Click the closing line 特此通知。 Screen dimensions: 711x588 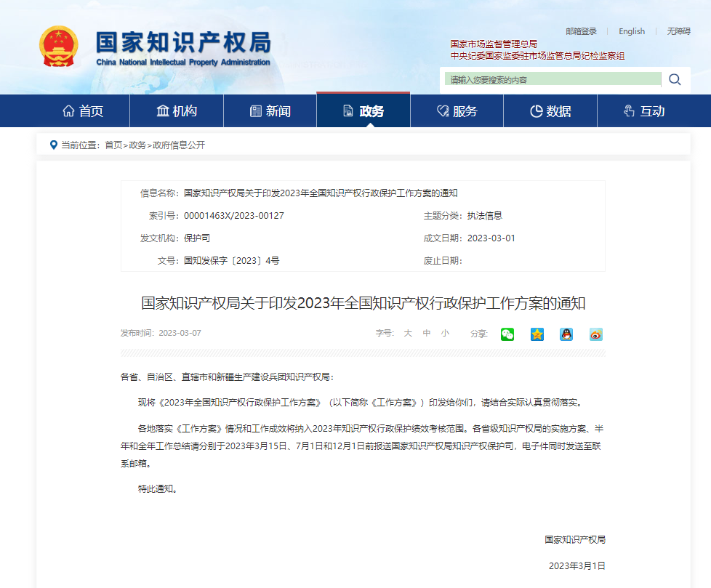point(157,488)
